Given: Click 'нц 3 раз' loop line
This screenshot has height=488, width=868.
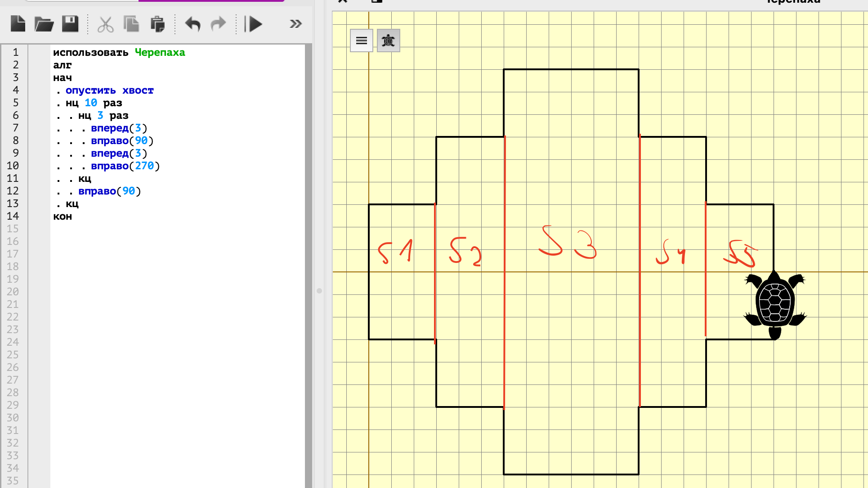Looking at the screenshot, I should 103,116.
